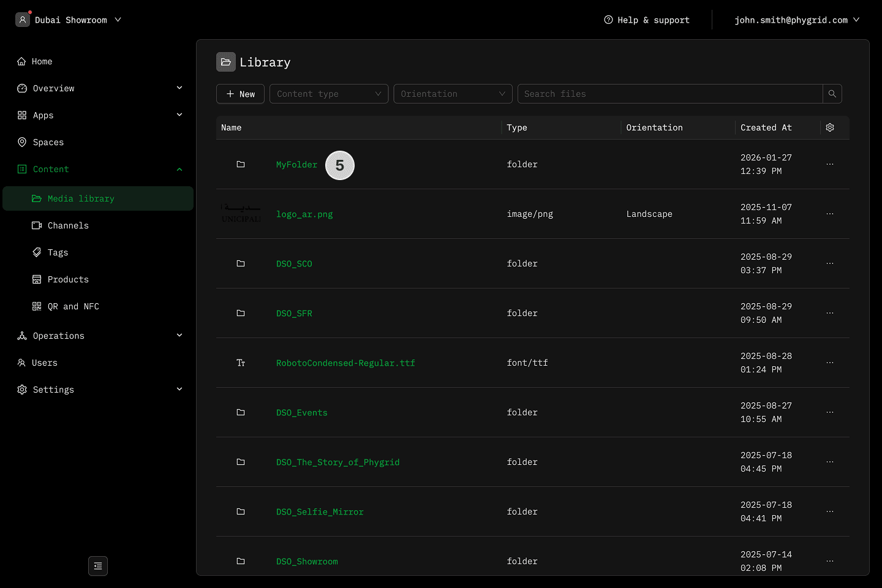This screenshot has width=882, height=588.
Task: Expand the Settings sidebar section
Action: click(179, 390)
